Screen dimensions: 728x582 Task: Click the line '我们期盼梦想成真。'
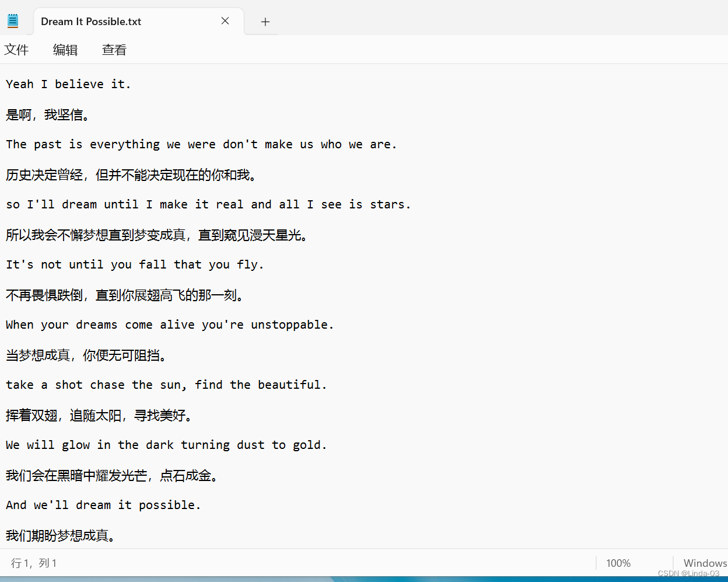coord(61,535)
